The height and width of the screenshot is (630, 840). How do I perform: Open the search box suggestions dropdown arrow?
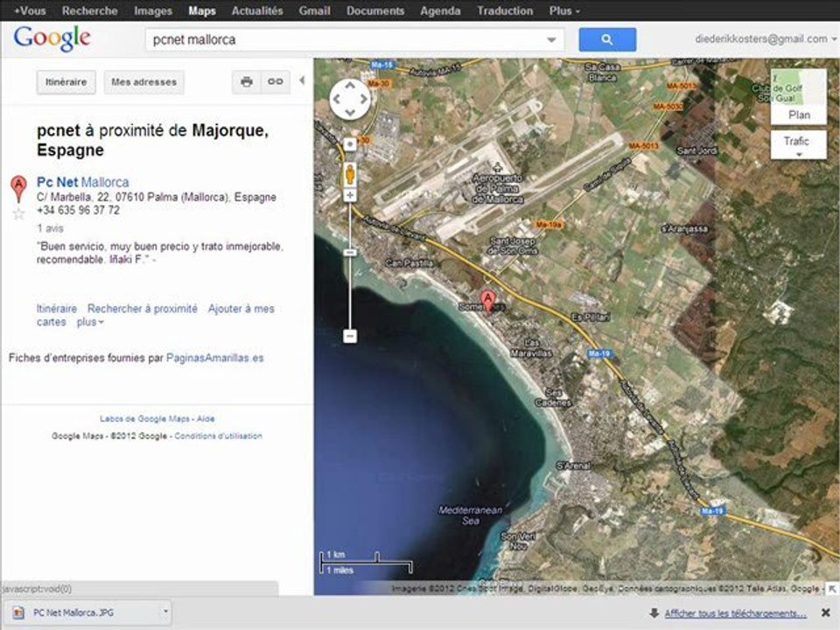click(551, 39)
